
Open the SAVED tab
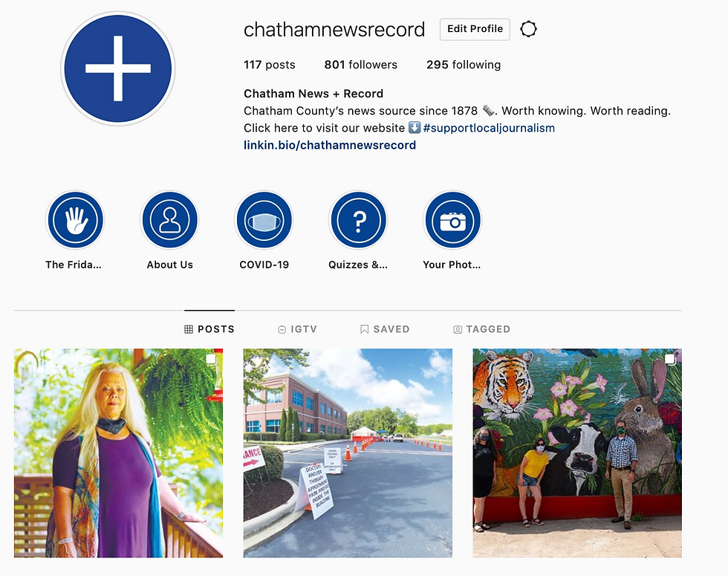tap(385, 329)
